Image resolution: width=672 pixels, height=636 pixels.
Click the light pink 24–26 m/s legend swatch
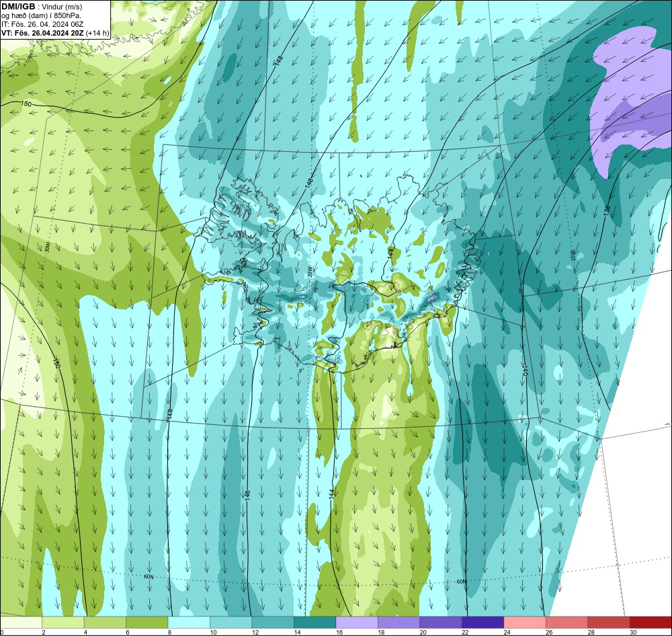[525, 622]
